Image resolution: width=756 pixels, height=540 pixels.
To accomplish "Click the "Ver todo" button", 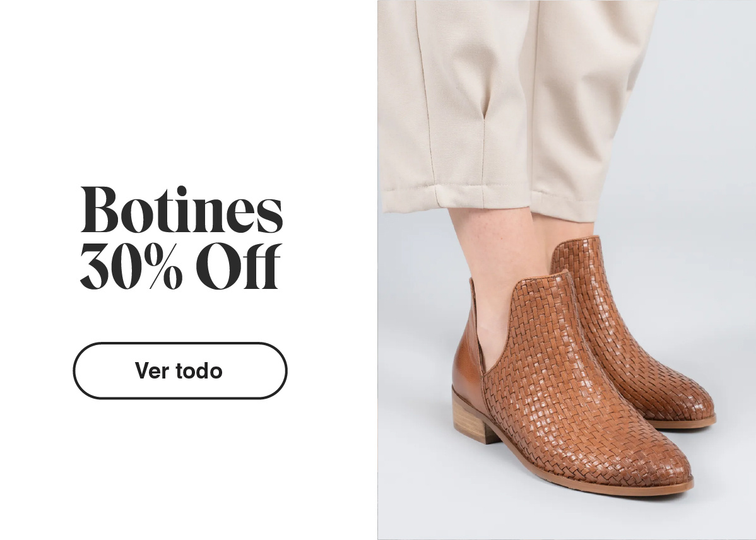I will coord(180,371).
